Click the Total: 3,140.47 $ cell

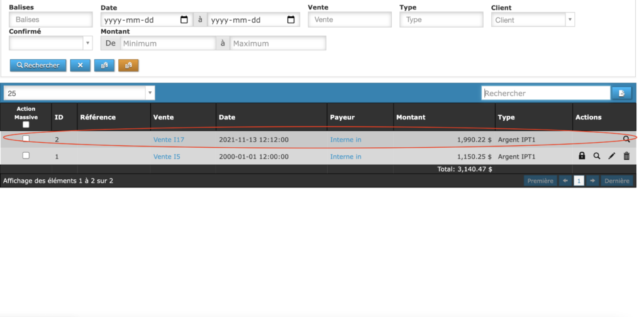465,169
